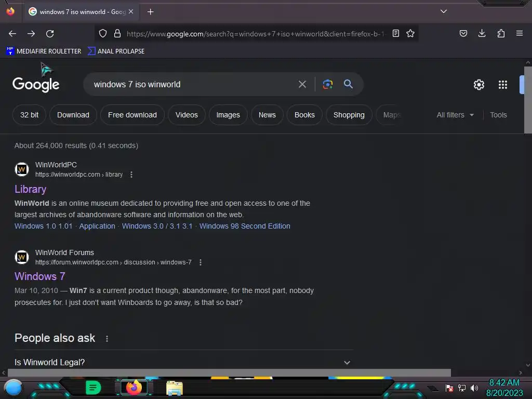Open the Windows 7 forum result
532x399 pixels.
(39, 276)
